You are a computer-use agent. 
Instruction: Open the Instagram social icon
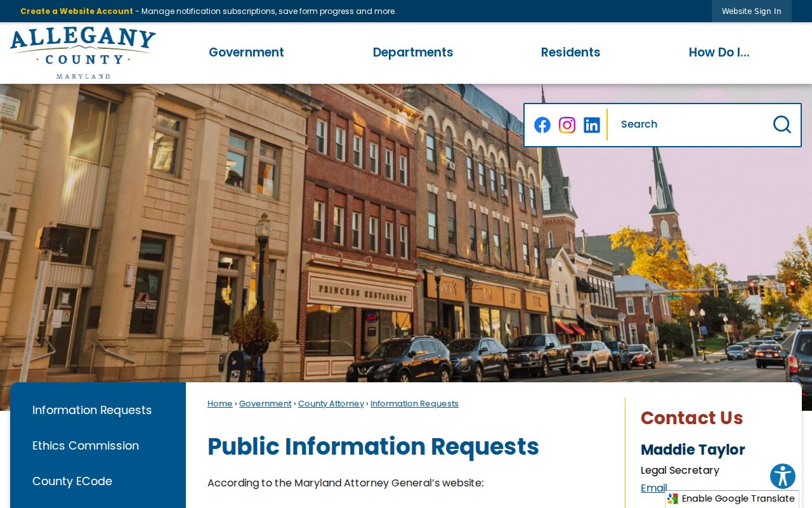[x=567, y=125]
